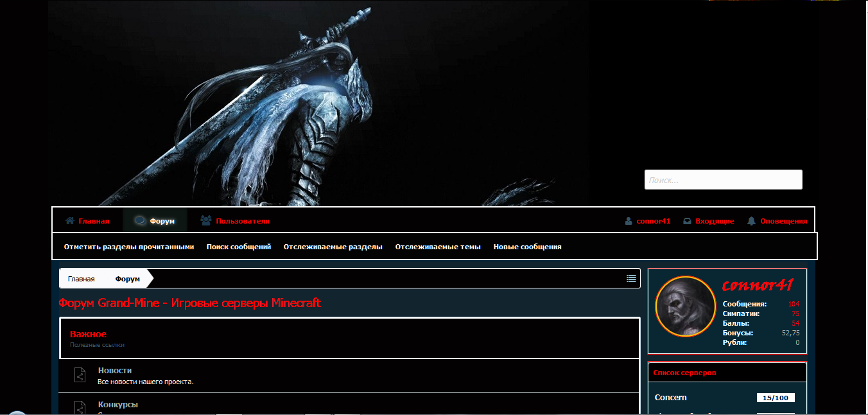Open Поиск сообщений link
The image size is (868, 415).
(239, 247)
